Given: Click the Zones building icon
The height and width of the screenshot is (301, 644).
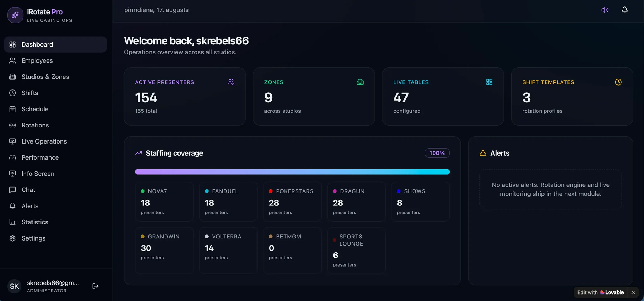Looking at the screenshot, I should (360, 82).
